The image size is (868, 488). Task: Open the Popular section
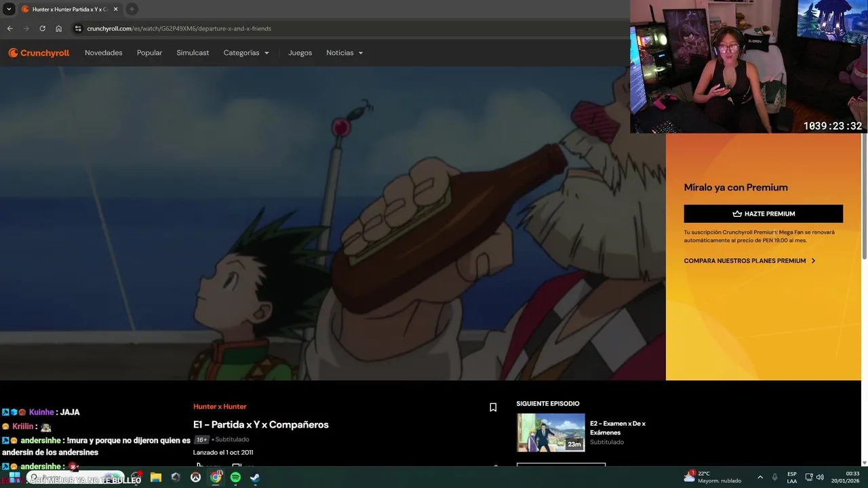(149, 53)
